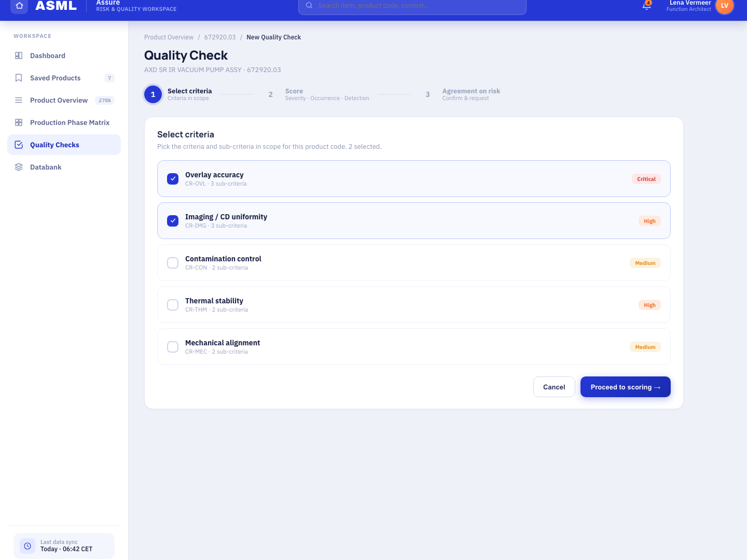Uncheck the Overlay accuracy checkbox
This screenshot has height=560, width=747.
(x=173, y=179)
